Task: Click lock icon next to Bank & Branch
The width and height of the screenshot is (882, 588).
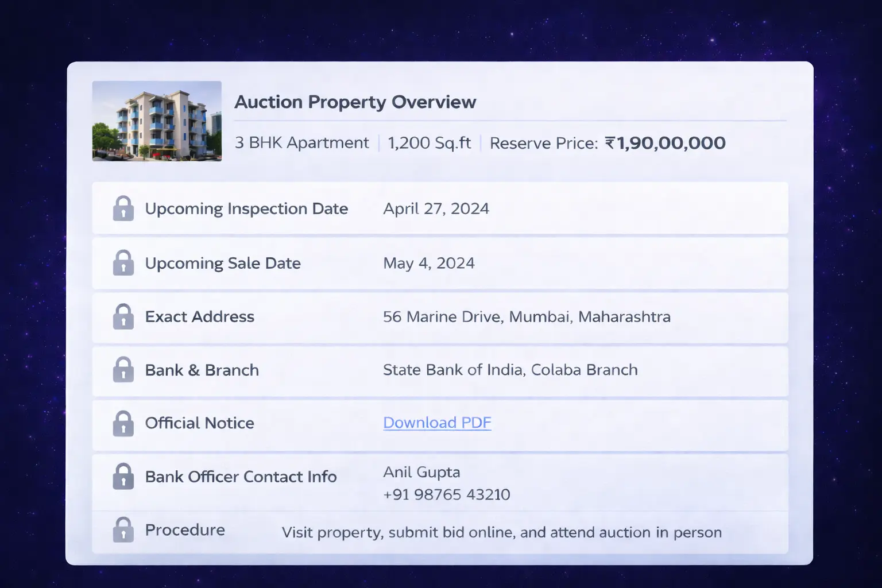Action: click(123, 370)
